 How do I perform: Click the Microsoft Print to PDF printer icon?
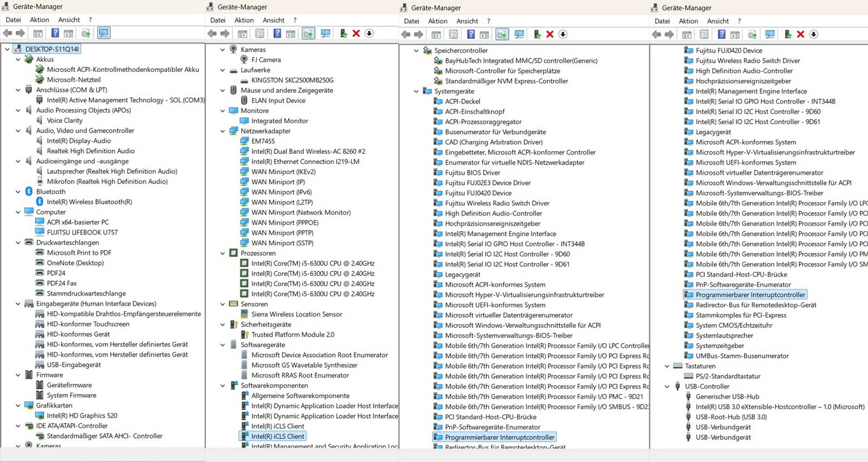coord(39,253)
